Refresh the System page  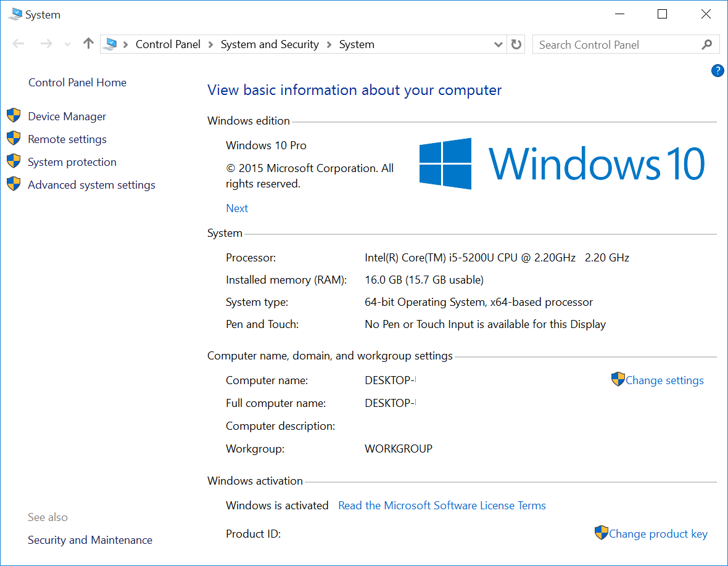[x=516, y=44]
